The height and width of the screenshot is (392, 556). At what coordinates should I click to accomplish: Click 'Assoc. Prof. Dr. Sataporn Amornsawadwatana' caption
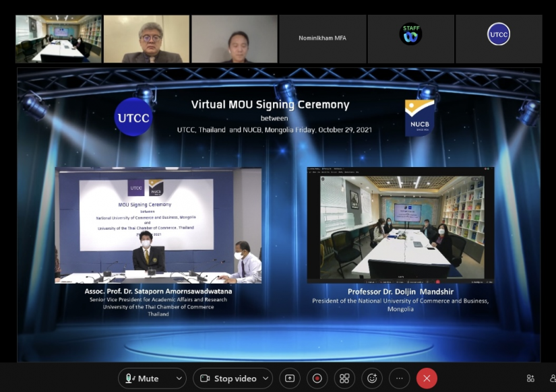click(x=158, y=292)
